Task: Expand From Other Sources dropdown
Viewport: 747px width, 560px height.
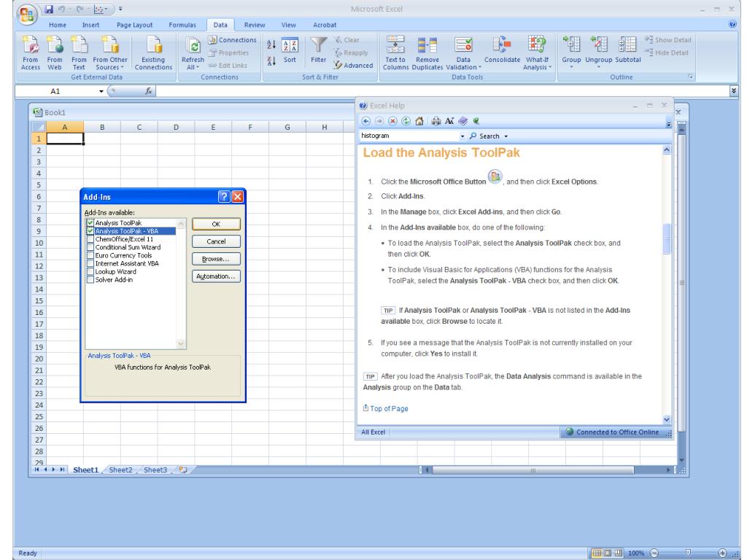Action: click(x=122, y=68)
